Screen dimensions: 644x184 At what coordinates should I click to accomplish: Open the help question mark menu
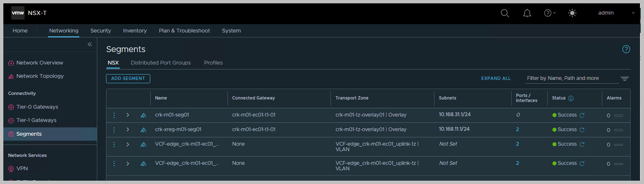(x=548, y=13)
